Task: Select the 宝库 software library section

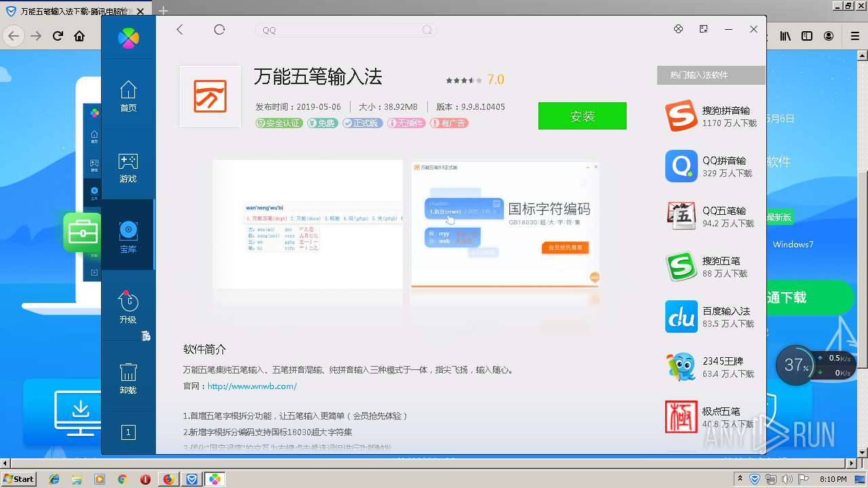Action: 128,235
